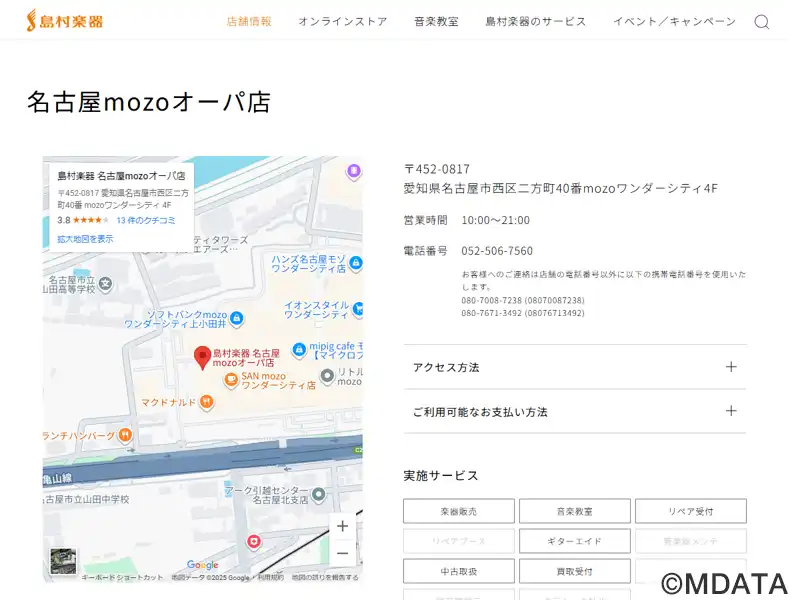Click the Google logo on map
Image resolution: width=800 pixels, height=600 pixels.
pos(203,564)
